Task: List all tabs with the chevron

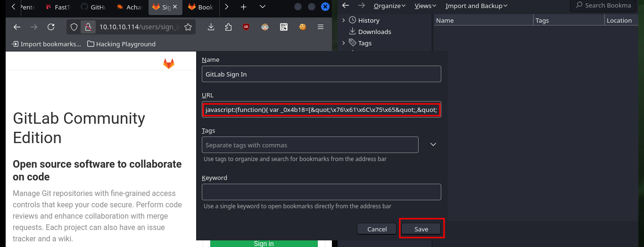Action: tap(263, 7)
